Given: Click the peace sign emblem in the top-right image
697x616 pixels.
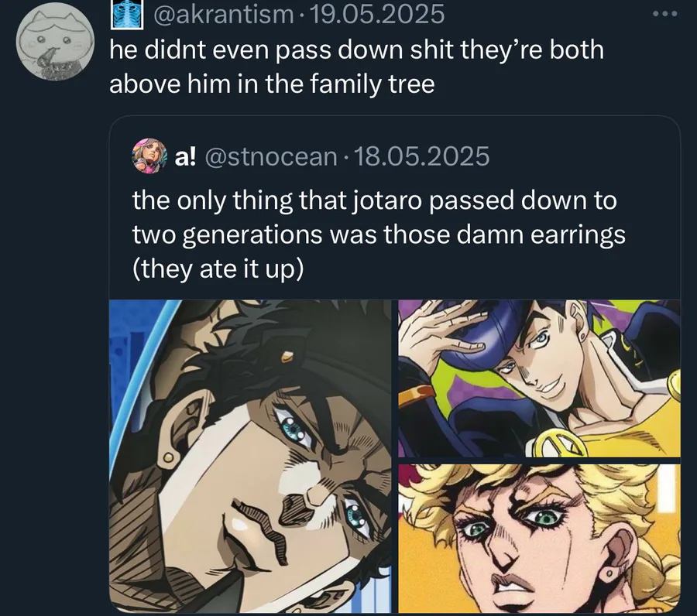Looking at the screenshot, I should [x=554, y=445].
